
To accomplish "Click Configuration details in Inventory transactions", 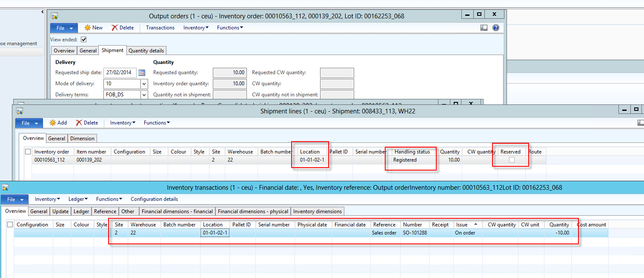I will [154, 199].
